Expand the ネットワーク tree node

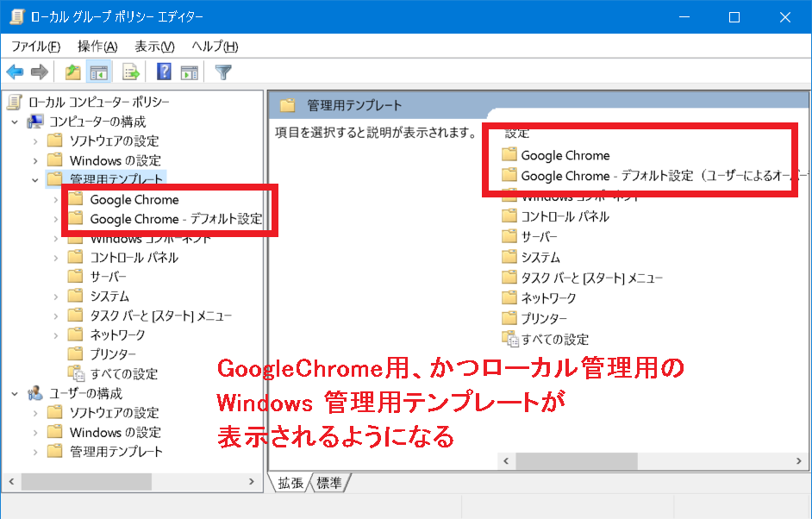click(56, 335)
